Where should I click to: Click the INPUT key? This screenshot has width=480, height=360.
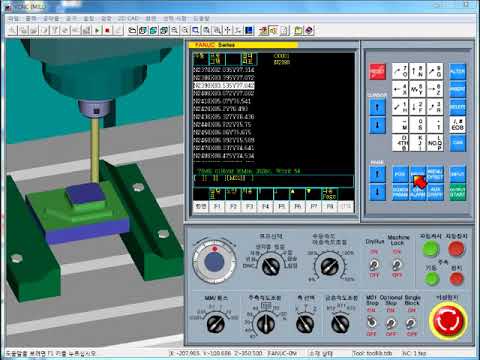coord(457,174)
